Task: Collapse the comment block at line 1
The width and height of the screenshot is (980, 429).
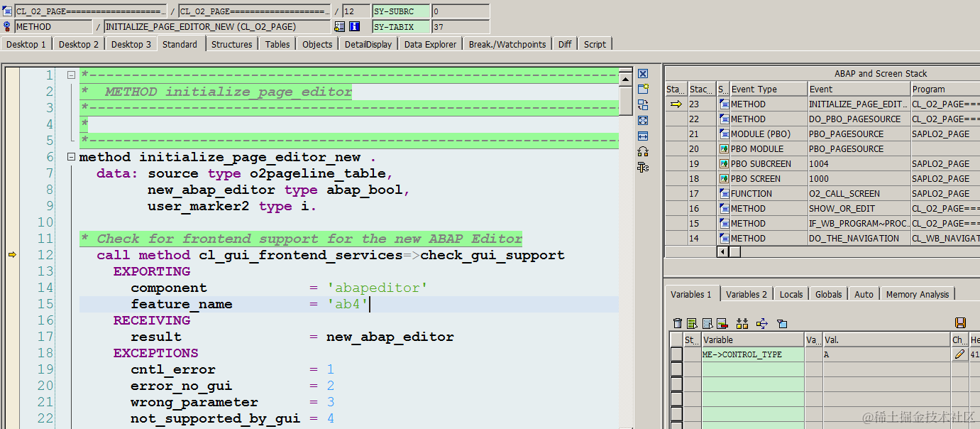Action: [71, 75]
